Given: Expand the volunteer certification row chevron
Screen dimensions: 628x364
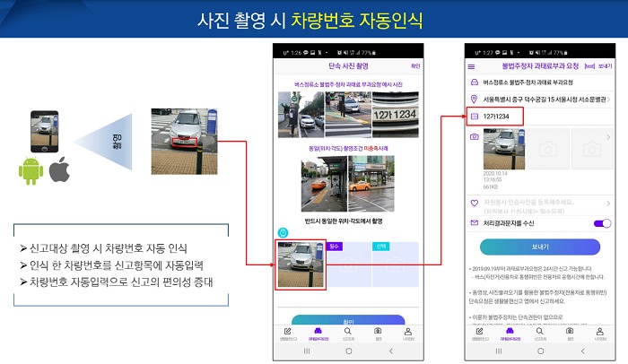Looking at the screenshot, I should pos(608,204).
